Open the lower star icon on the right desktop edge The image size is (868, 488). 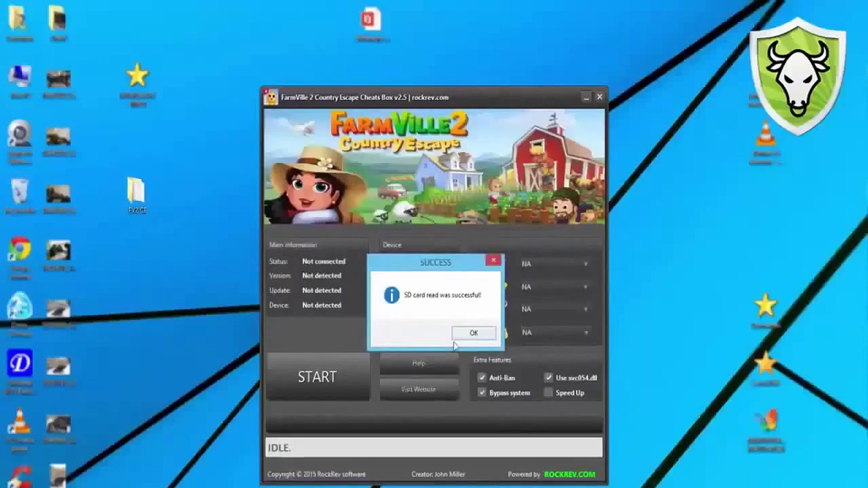coord(765,363)
